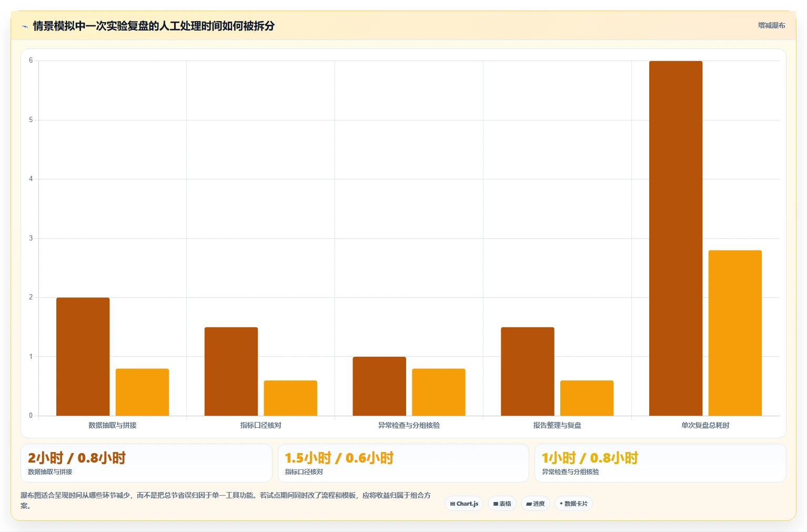Click the 数据抽取与拼接 axis label
807x532 pixels.
[113, 425]
